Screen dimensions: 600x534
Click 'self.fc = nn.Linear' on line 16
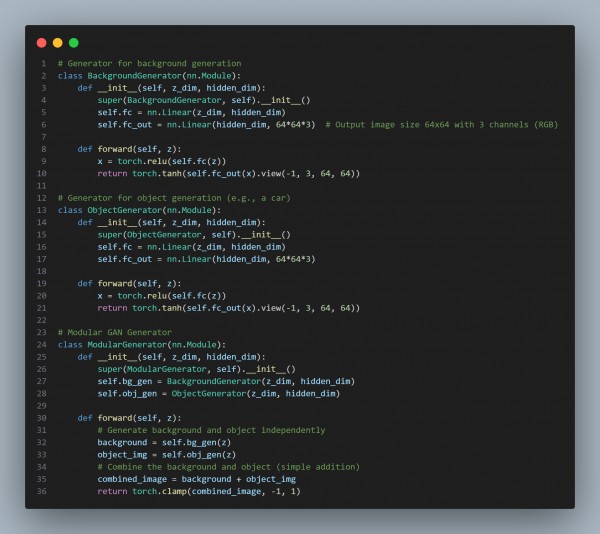click(144, 247)
